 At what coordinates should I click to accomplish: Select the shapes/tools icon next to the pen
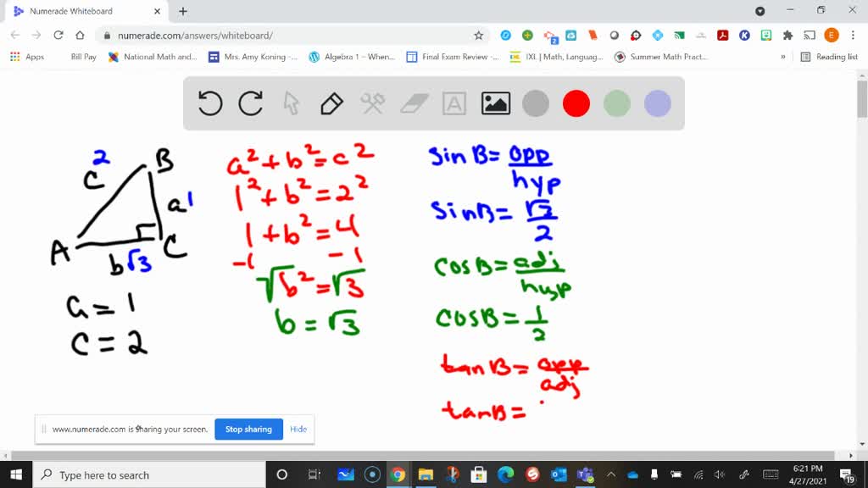coord(373,103)
